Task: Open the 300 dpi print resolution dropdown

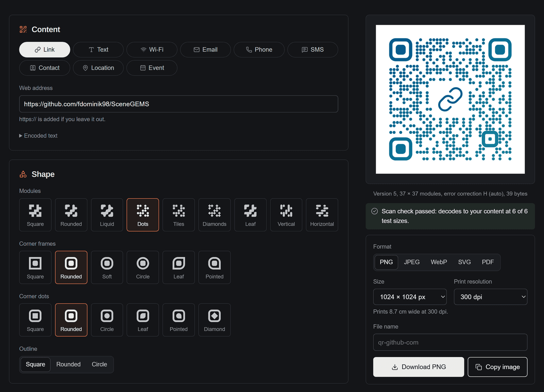Action: click(491, 297)
